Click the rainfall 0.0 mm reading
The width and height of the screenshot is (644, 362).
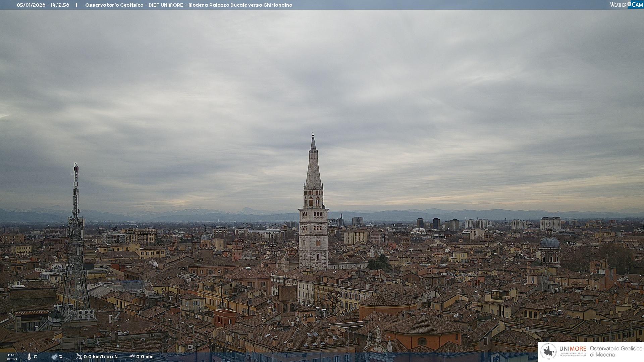145,357
